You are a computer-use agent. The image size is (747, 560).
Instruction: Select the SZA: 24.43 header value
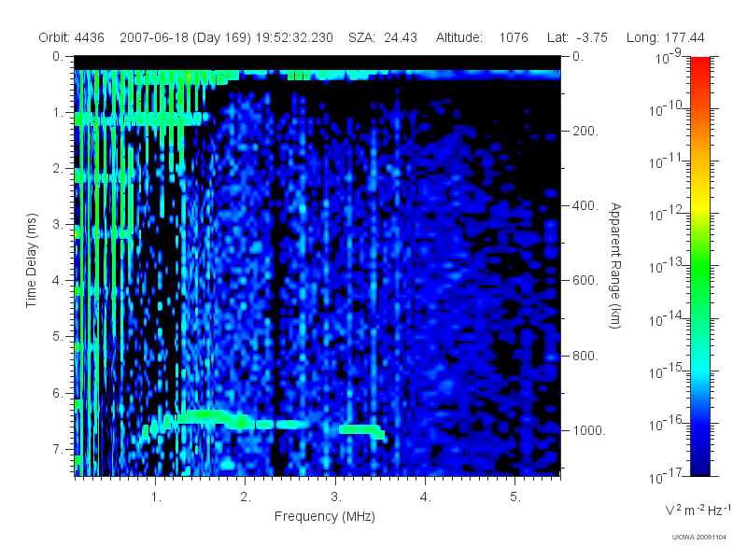click(383, 37)
